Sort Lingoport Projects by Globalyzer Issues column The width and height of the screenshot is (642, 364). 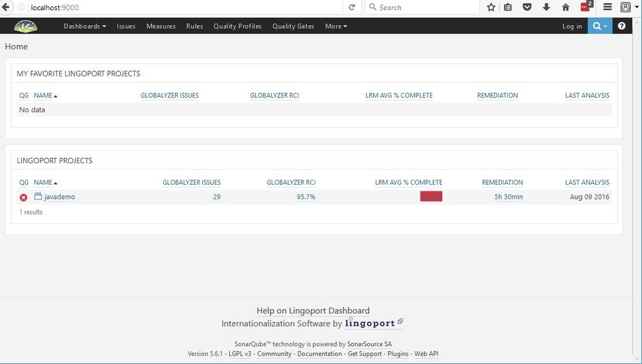tap(191, 182)
